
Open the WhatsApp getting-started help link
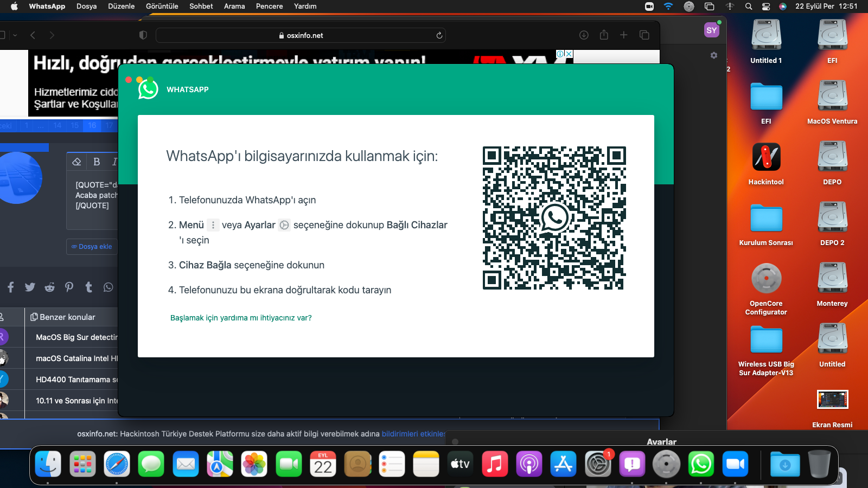tap(241, 318)
